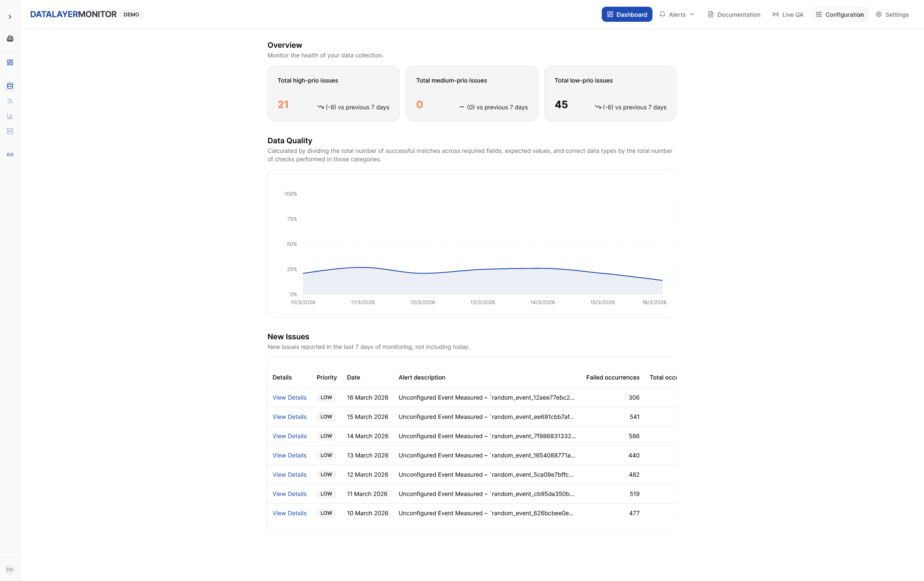
Task: Expand the sidebar with the chevron arrow
Action: [x=10, y=17]
